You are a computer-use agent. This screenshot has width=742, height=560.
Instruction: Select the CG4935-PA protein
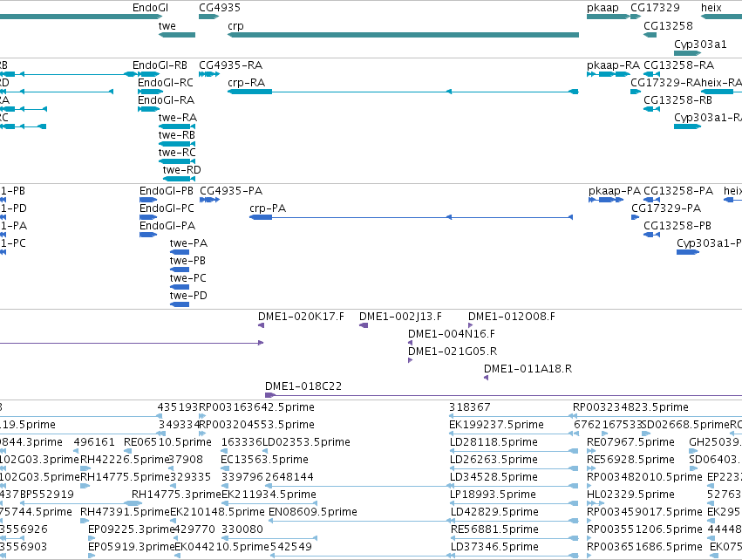209,200
